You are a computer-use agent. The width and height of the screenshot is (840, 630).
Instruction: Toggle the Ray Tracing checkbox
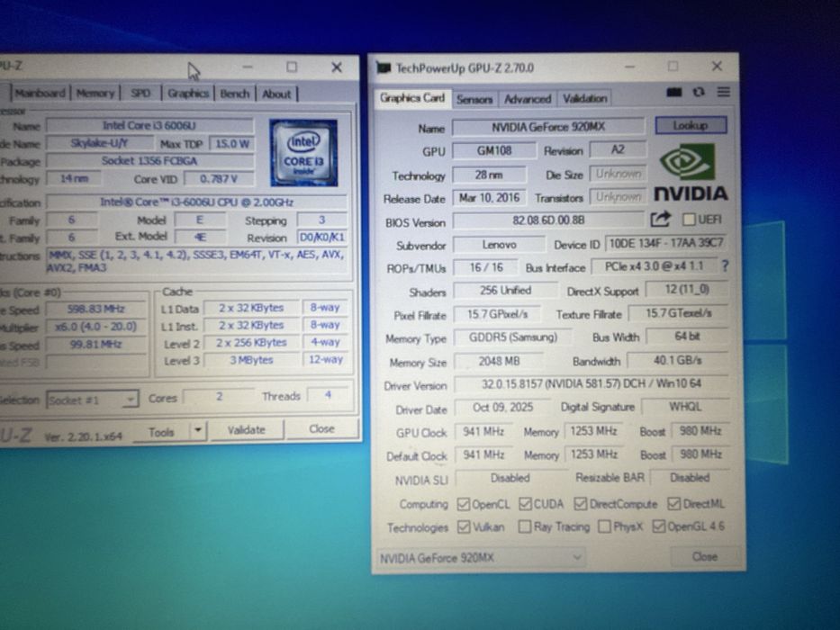(x=525, y=527)
